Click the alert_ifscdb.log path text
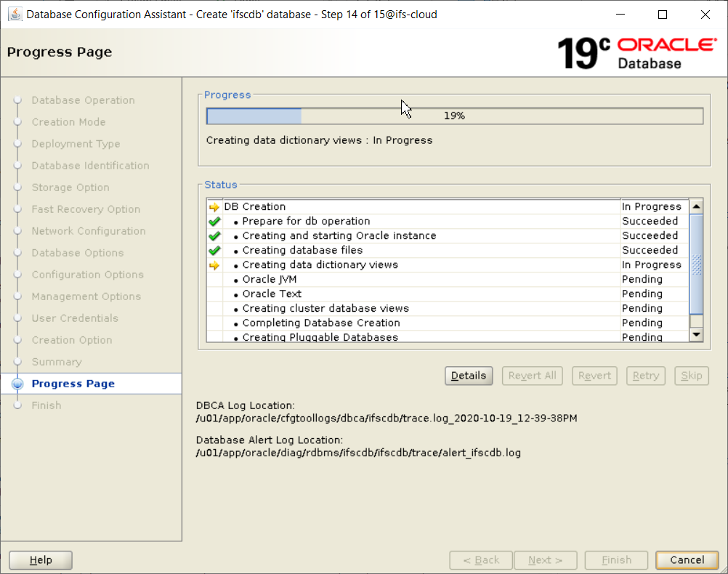Viewport: 728px width, 574px height. click(x=358, y=453)
